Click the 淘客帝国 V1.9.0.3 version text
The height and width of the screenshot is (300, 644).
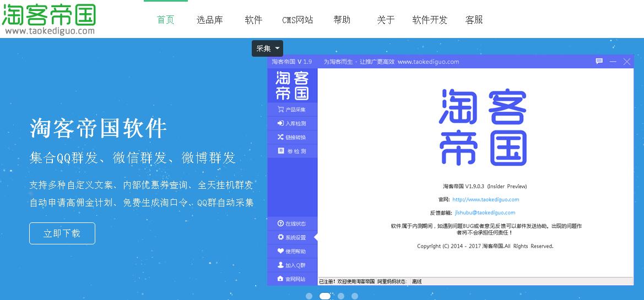tap(485, 186)
